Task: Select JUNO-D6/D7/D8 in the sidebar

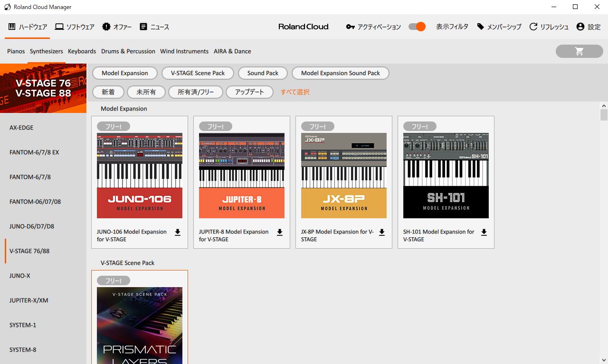Action: tap(43, 226)
